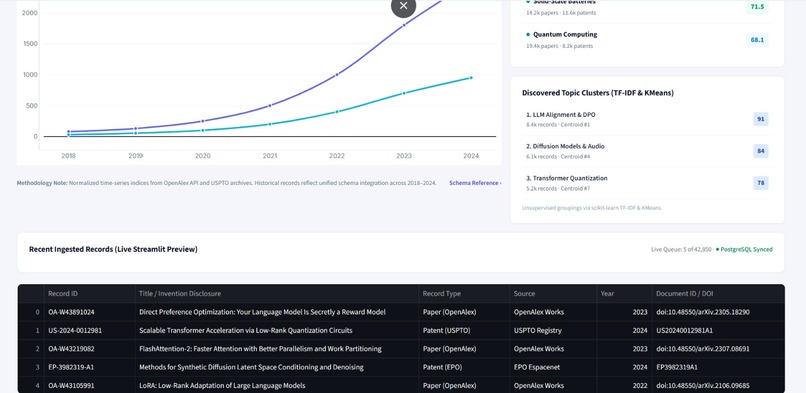The width and height of the screenshot is (806, 393).
Task: Click the Recent Ingested Records heading
Action: coord(113,249)
